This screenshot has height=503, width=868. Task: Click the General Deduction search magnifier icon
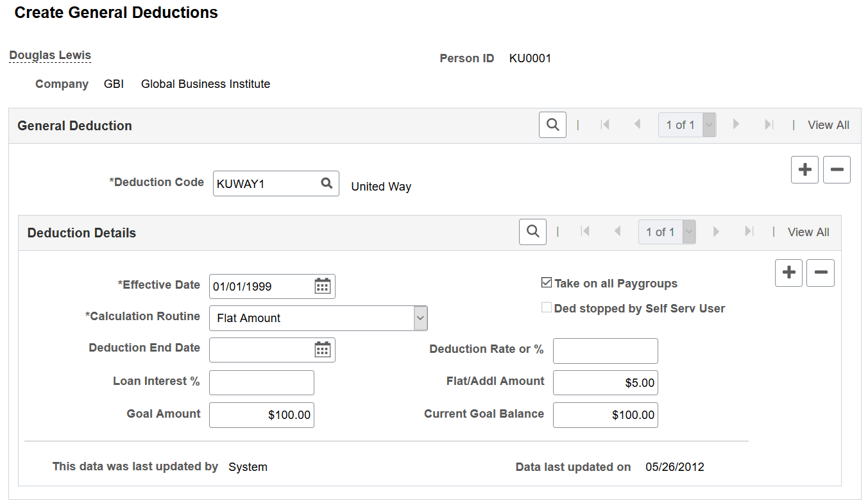(552, 125)
